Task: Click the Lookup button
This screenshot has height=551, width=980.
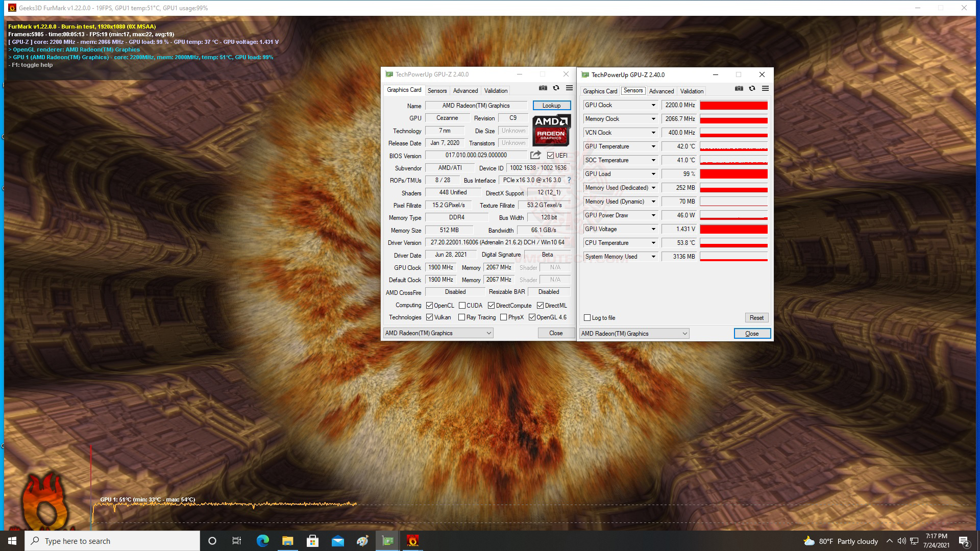Action: (551, 106)
